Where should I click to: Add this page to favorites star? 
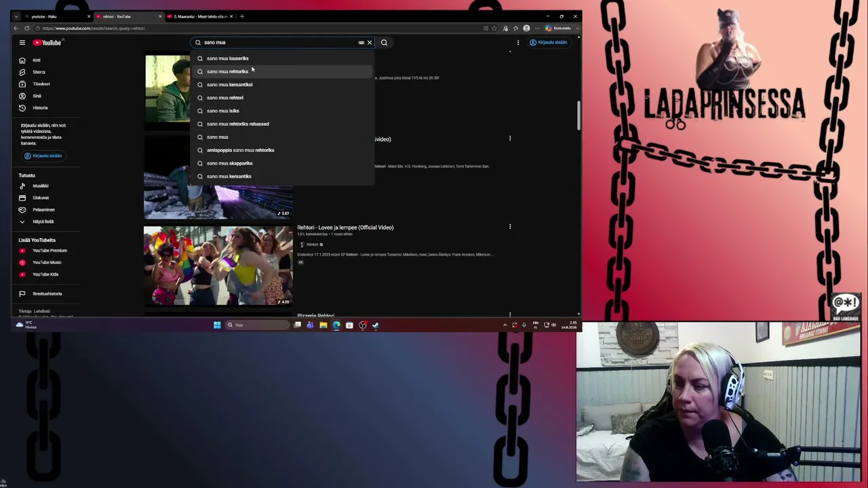494,28
